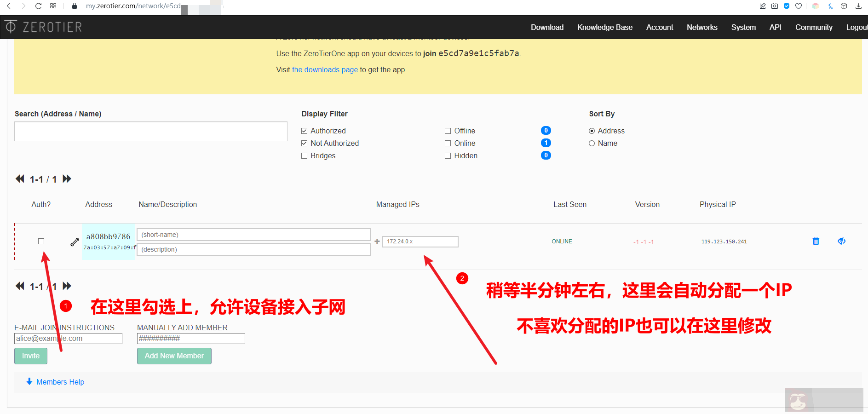This screenshot has height=414, width=868.
Task: Click the member short-name field
Action: (253, 235)
